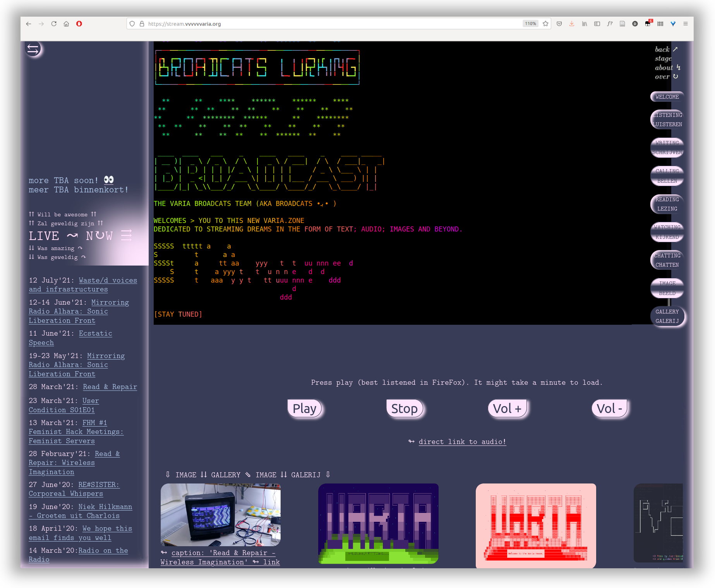Screen dimensions: 715x588
Task: Lower volume with Vol -
Action: coord(609,408)
